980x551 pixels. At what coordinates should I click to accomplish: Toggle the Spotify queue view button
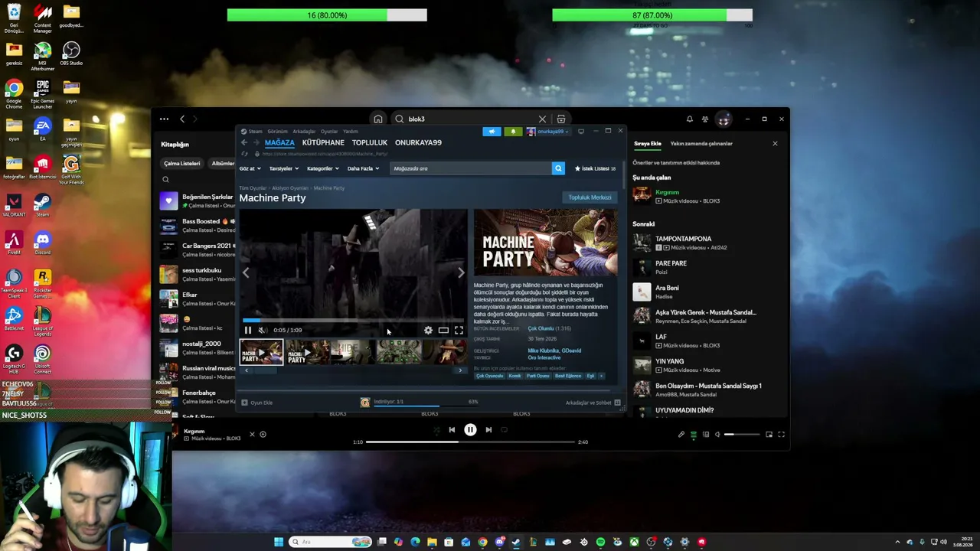point(694,435)
